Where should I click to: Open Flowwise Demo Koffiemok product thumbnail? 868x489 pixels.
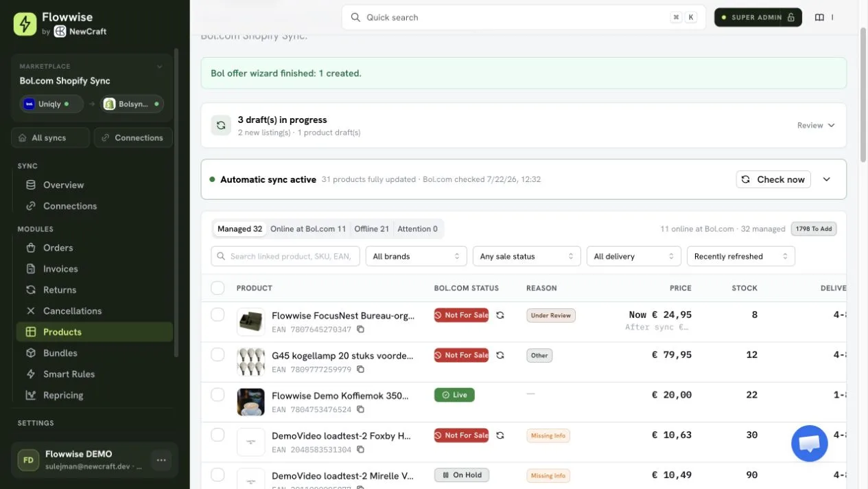tap(250, 402)
